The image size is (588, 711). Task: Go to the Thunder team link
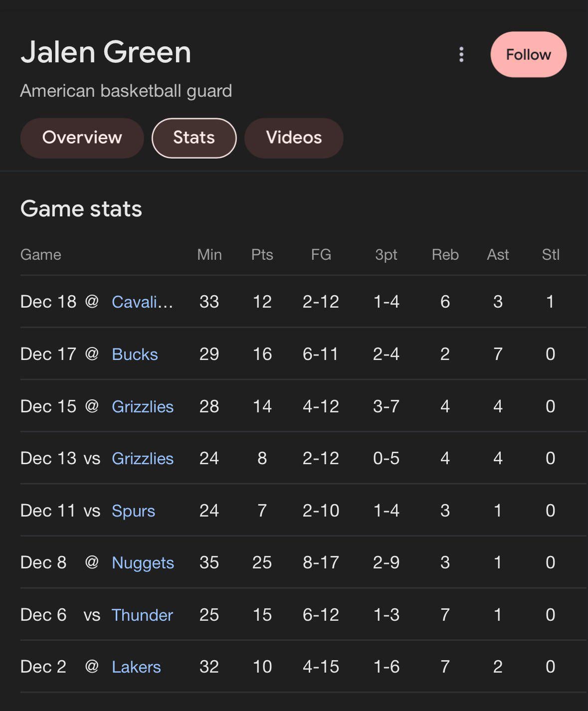pyautogui.click(x=142, y=615)
